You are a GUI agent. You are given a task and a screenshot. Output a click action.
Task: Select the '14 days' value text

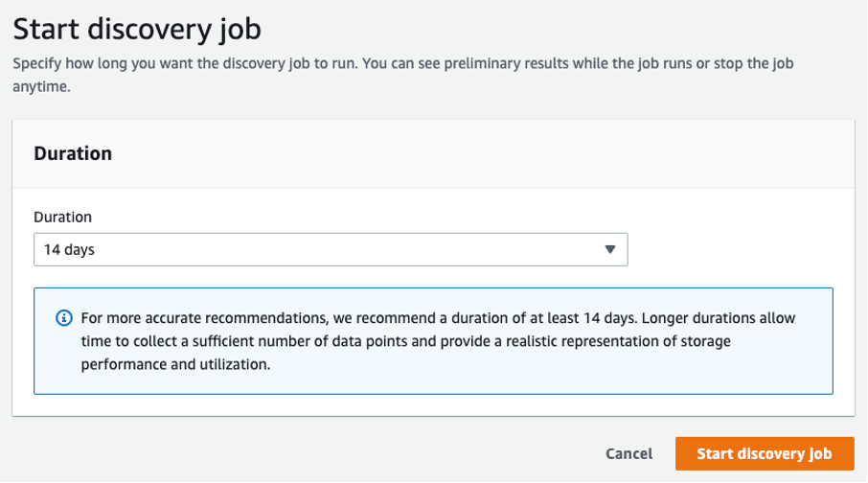coord(69,250)
